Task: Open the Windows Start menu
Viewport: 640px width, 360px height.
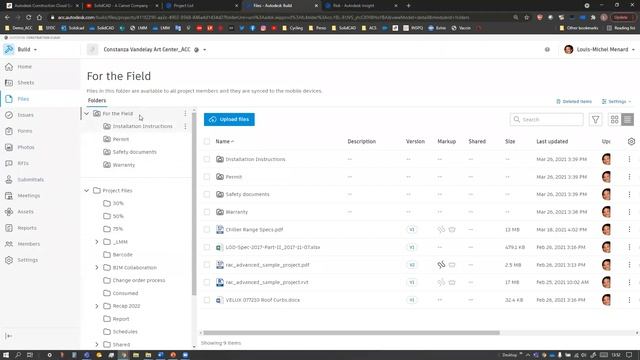Action: point(6,355)
